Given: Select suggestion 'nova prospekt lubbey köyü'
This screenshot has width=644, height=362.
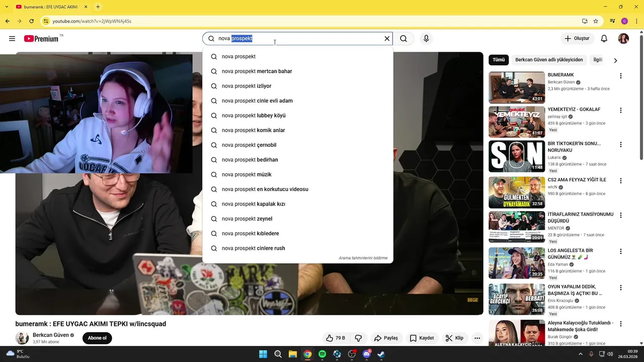Looking at the screenshot, I should click(x=298, y=116).
